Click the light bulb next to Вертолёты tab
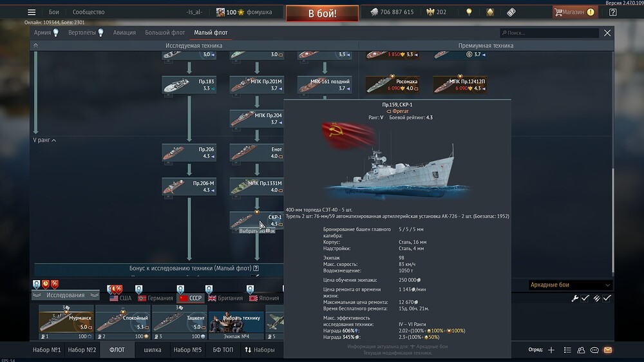 pos(100,32)
